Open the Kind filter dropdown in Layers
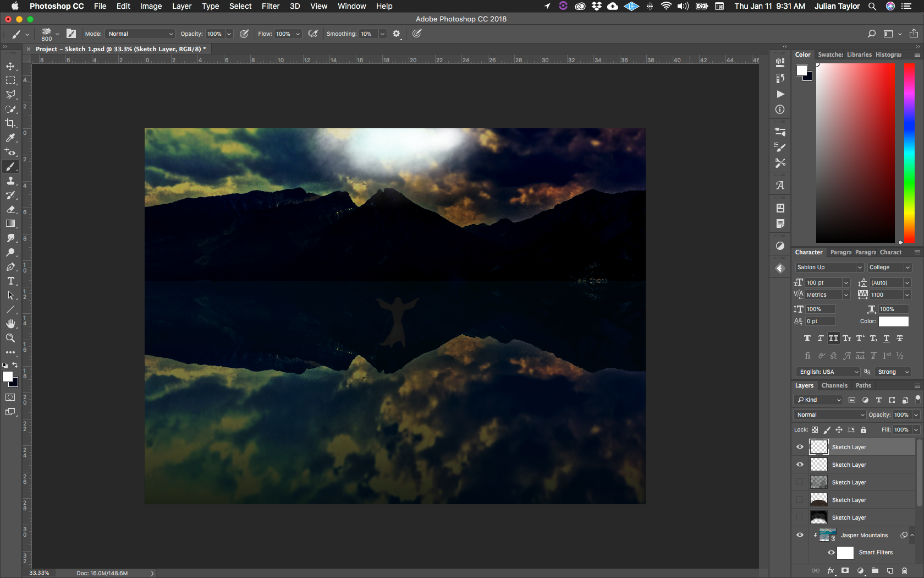924x578 pixels. coord(818,400)
